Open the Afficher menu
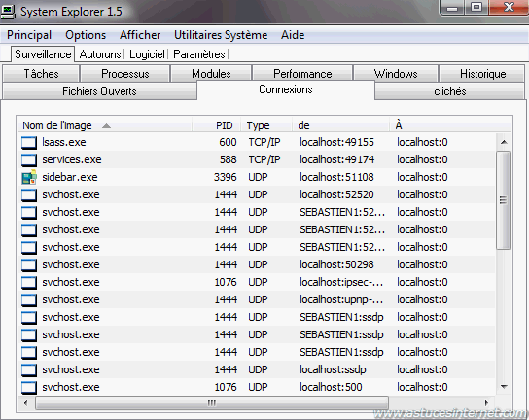The height and width of the screenshot is (420, 529). click(x=140, y=35)
